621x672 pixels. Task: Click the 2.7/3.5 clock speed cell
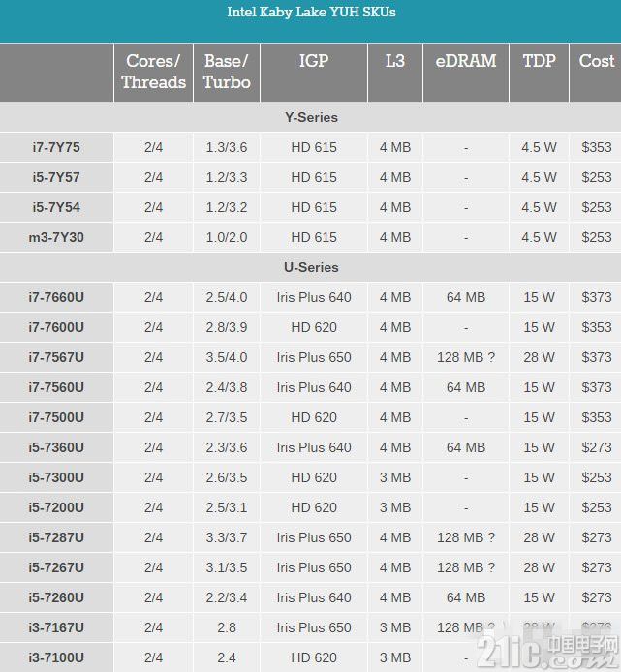click(227, 417)
